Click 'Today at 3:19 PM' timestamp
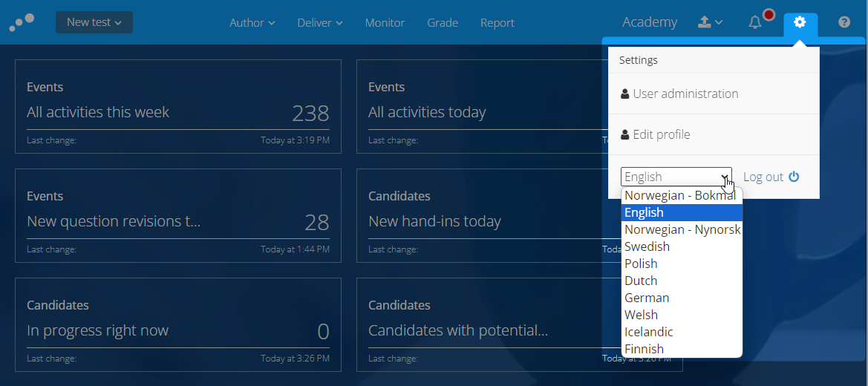 tap(295, 140)
